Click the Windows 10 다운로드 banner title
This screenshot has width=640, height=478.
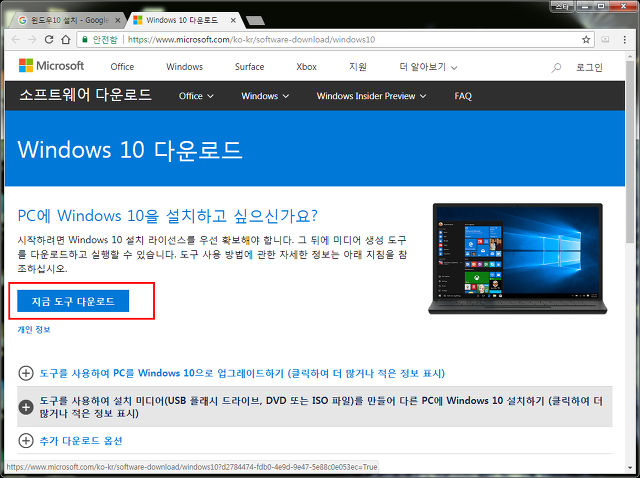point(130,150)
